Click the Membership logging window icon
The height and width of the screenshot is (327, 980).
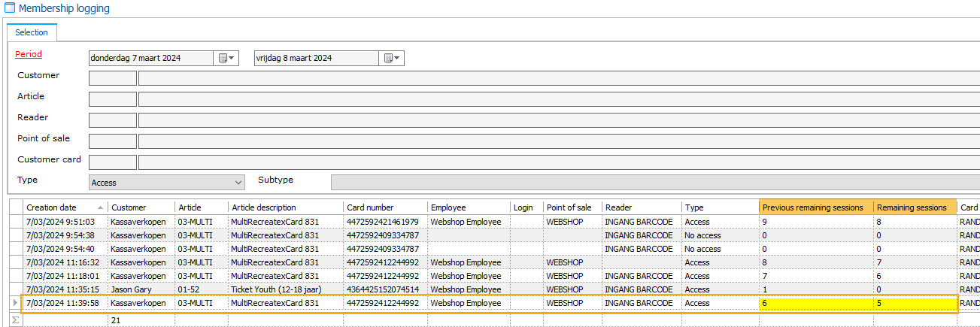coord(10,8)
